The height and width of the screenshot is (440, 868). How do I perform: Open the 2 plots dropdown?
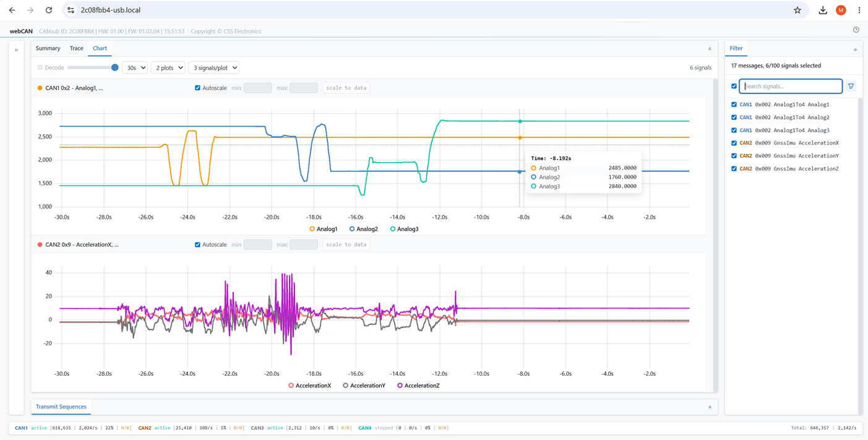pyautogui.click(x=168, y=67)
